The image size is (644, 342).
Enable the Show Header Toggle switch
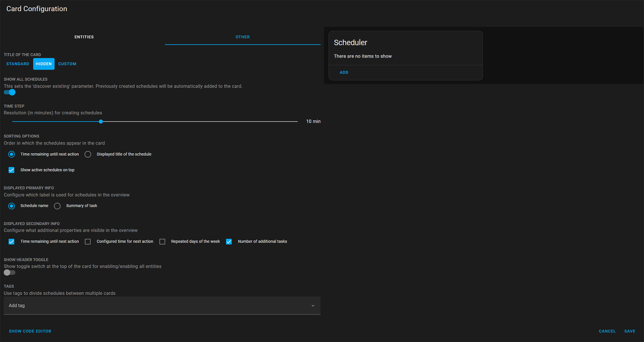pos(10,273)
